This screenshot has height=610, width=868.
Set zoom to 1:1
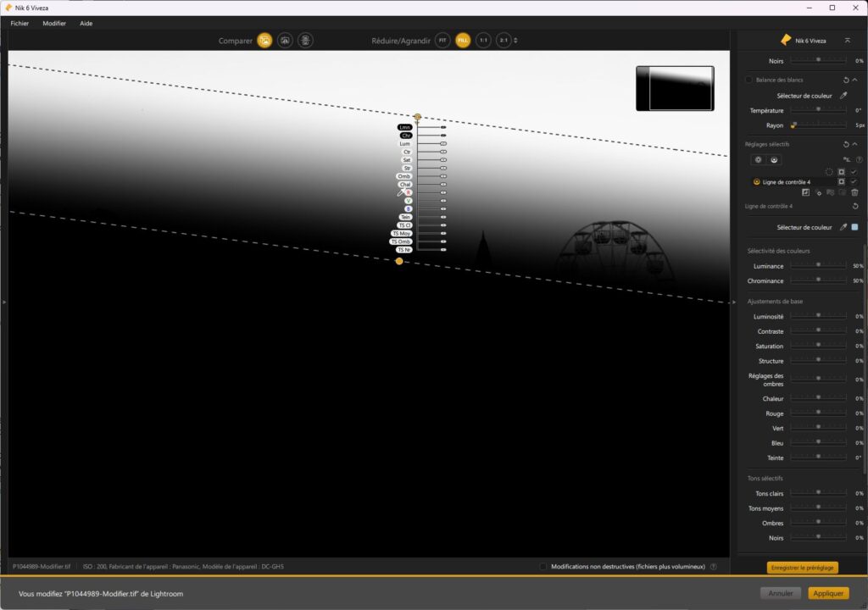483,41
